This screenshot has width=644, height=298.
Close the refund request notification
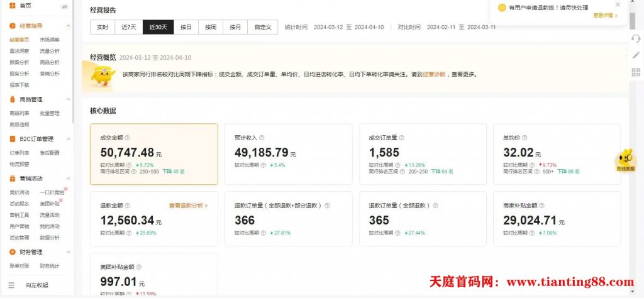(618, 5)
